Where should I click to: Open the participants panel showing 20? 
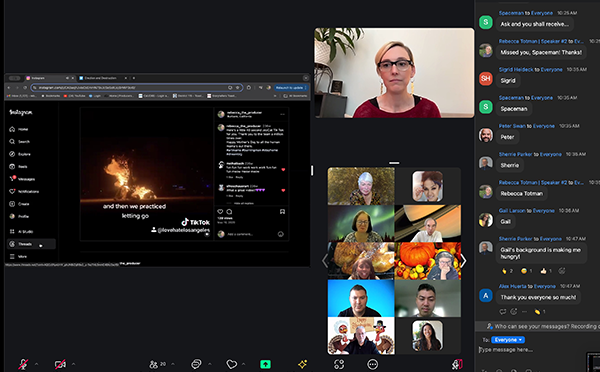(x=157, y=364)
